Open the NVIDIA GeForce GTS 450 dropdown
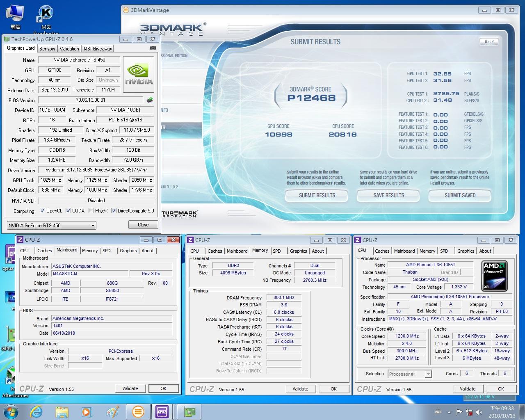Image resolution: width=525 pixels, height=420 pixels. point(52,225)
